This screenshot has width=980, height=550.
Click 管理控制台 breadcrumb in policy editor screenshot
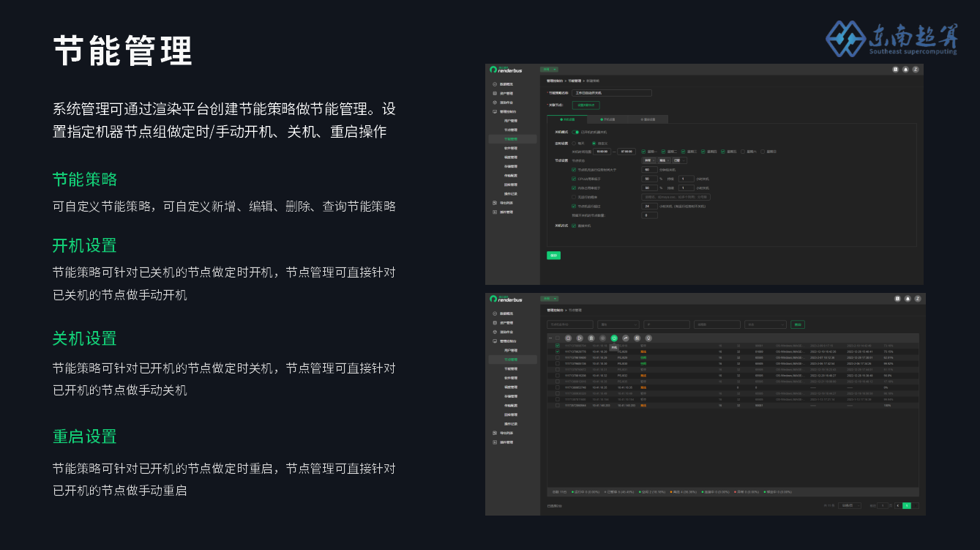point(555,81)
